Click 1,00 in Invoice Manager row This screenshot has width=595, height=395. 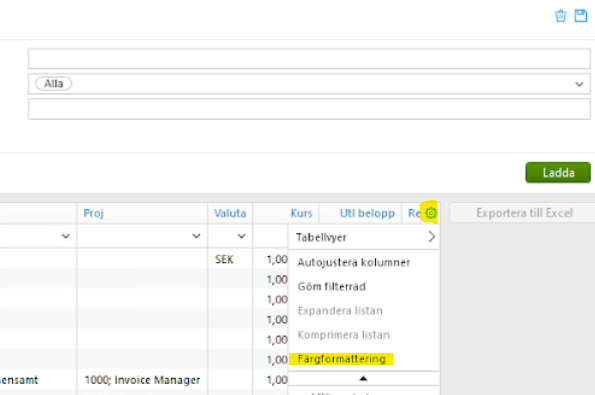pos(277,380)
